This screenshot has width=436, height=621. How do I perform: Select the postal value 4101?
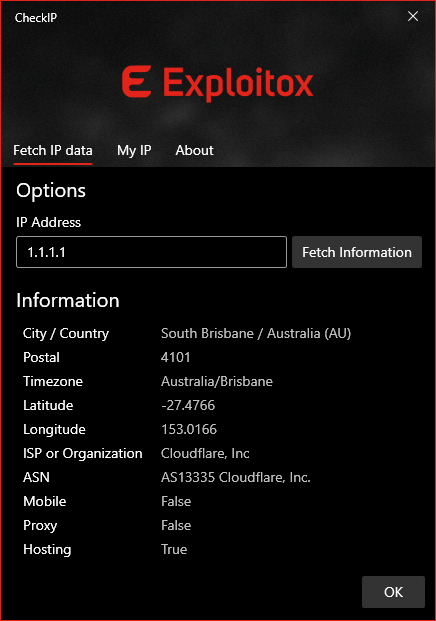click(175, 357)
